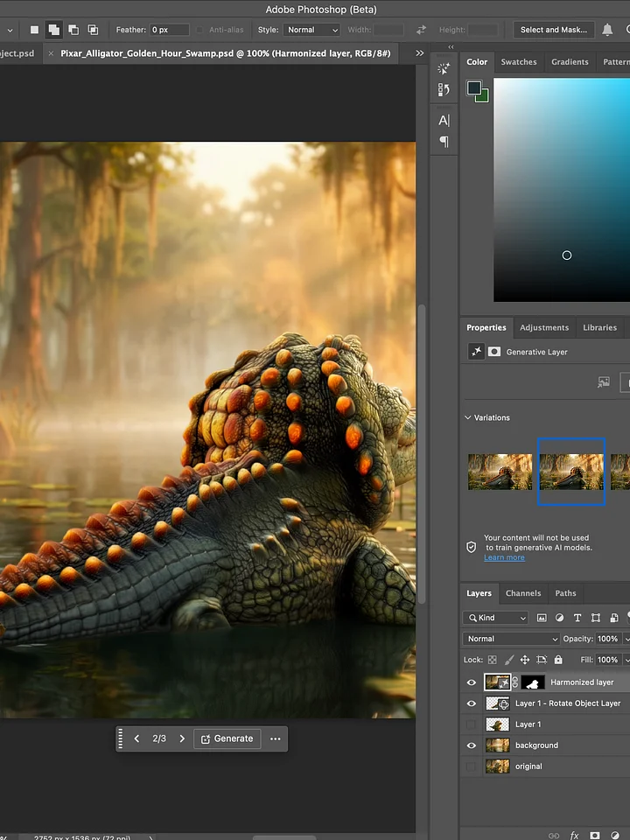This screenshot has height=840, width=630.
Task: Click the mask icon in Properties
Action: click(x=493, y=352)
